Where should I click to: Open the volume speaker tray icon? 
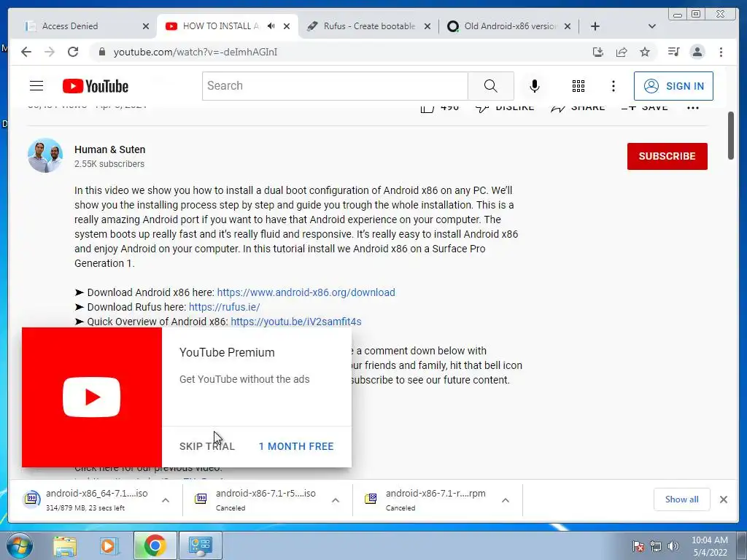673,546
